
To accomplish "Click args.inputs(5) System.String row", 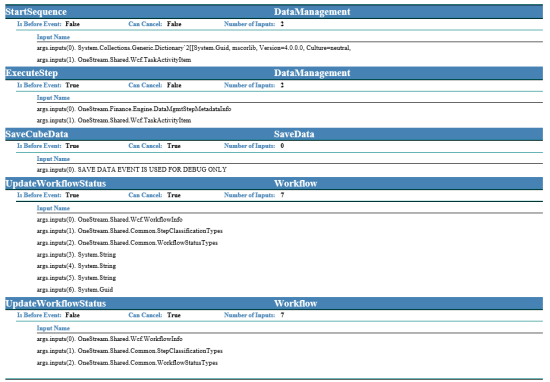I will 76,278.
